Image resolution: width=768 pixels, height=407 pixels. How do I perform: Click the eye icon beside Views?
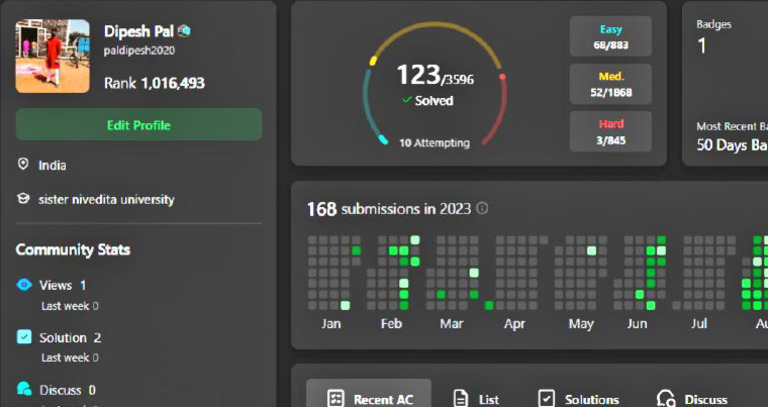tap(24, 285)
